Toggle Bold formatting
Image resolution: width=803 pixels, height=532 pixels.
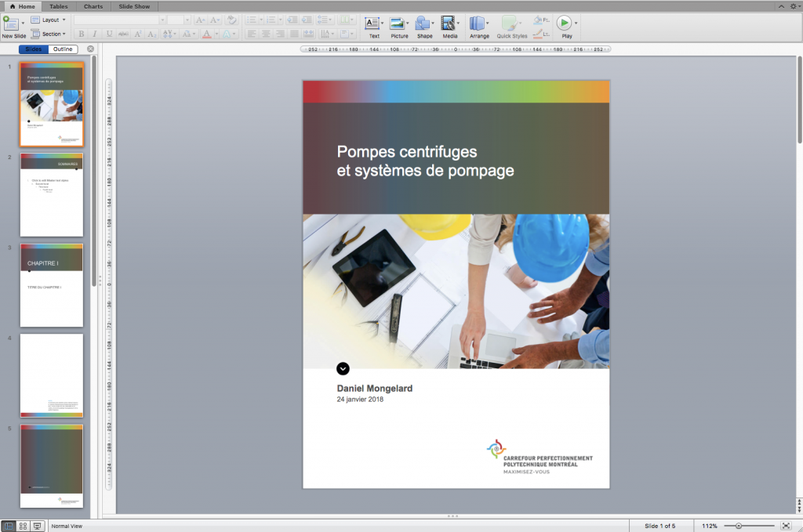click(81, 34)
